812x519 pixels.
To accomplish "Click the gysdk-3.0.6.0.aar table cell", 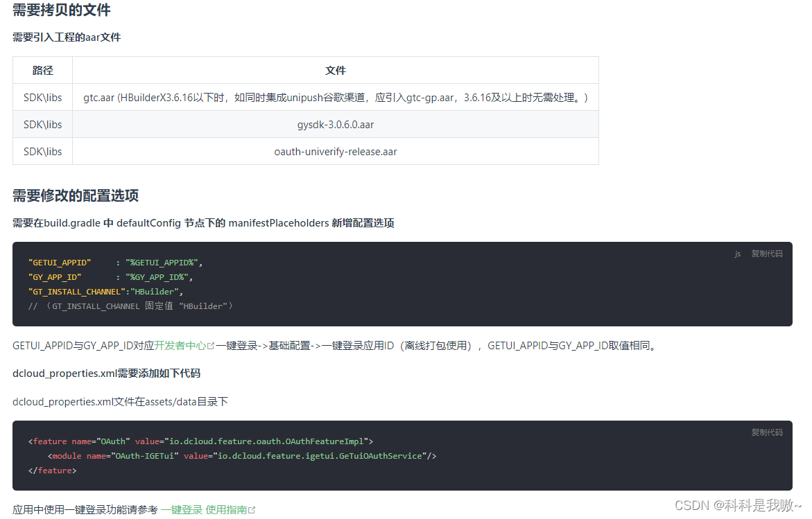I will point(336,124).
